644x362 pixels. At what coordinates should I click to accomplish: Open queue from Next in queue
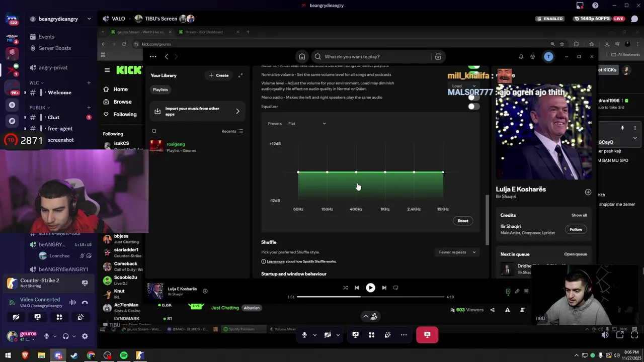click(576, 254)
